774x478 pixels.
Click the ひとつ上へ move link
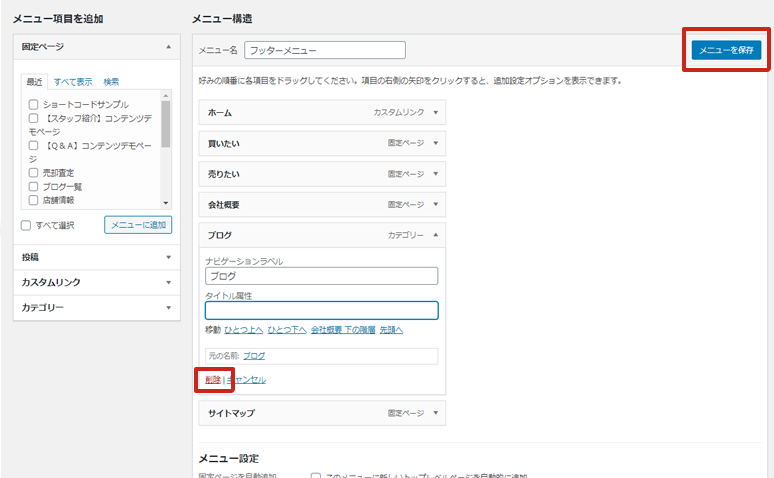point(244,329)
